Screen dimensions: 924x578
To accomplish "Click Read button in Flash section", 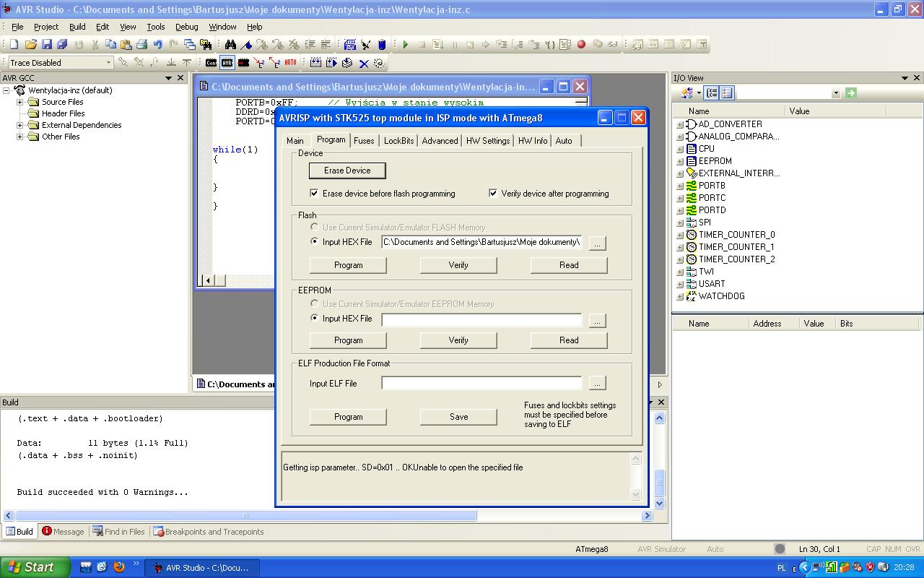I will [569, 265].
